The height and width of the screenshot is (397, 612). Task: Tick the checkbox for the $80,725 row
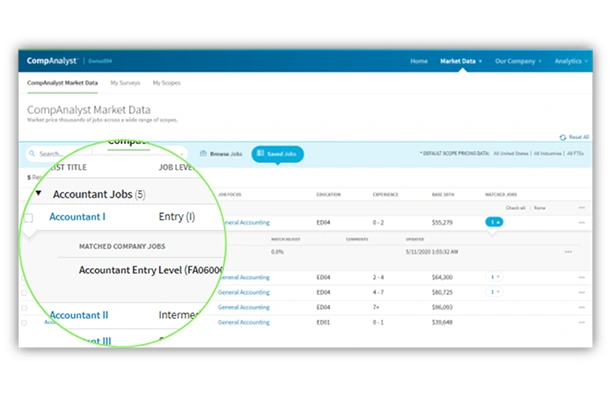pos(24,292)
